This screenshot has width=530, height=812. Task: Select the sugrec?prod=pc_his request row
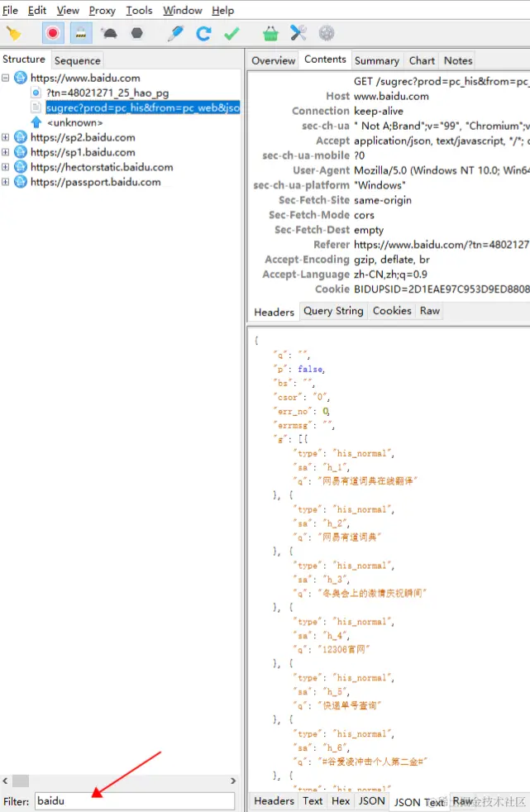coord(143,107)
